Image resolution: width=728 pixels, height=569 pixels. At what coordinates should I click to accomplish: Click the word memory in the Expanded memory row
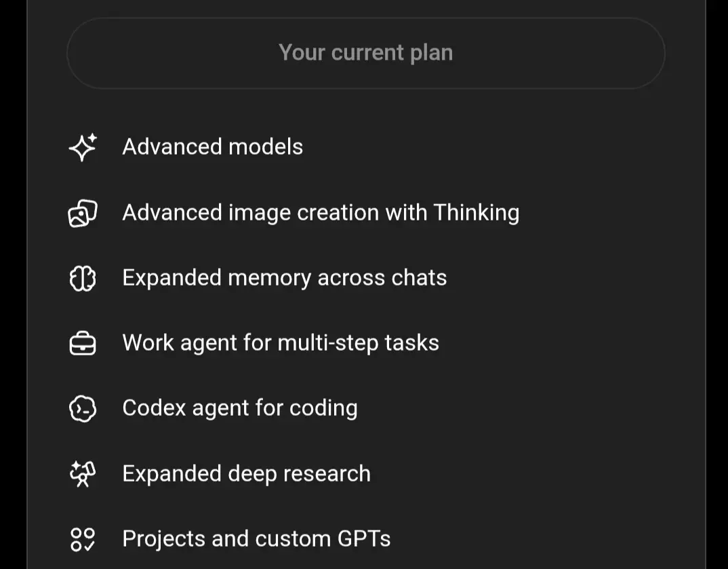(269, 279)
